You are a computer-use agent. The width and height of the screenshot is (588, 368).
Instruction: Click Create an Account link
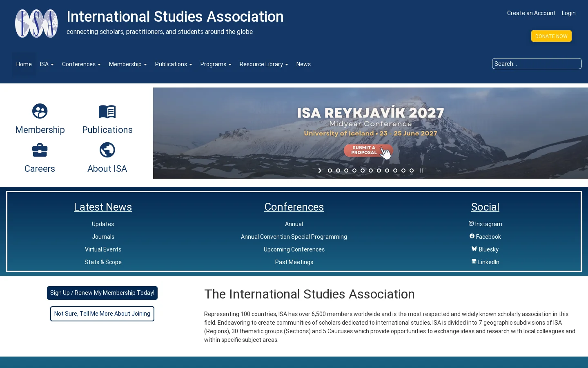pos(531,13)
